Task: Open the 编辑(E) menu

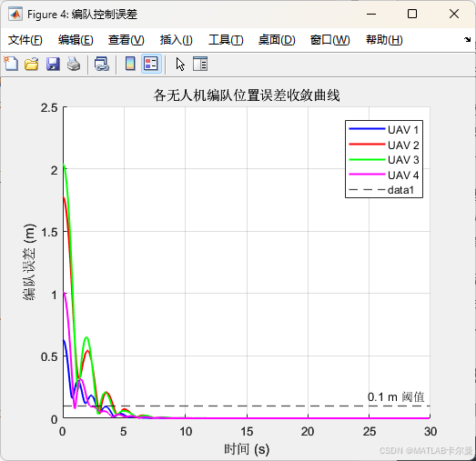Action: [x=76, y=40]
